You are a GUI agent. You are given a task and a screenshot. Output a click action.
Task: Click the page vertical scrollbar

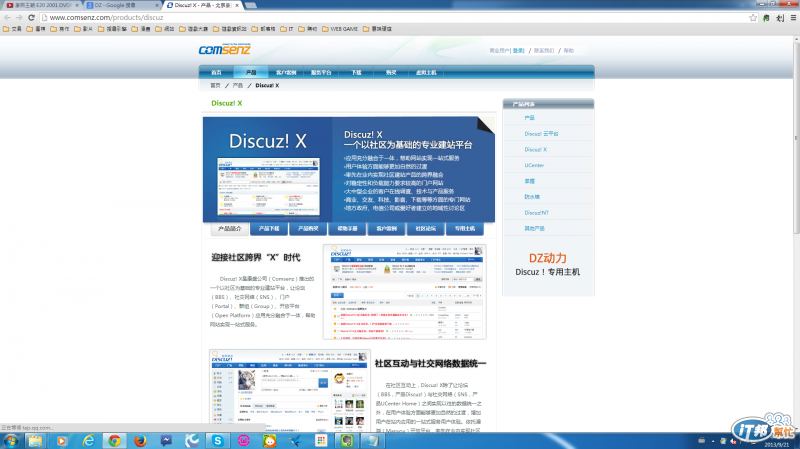pyautogui.click(x=795, y=138)
